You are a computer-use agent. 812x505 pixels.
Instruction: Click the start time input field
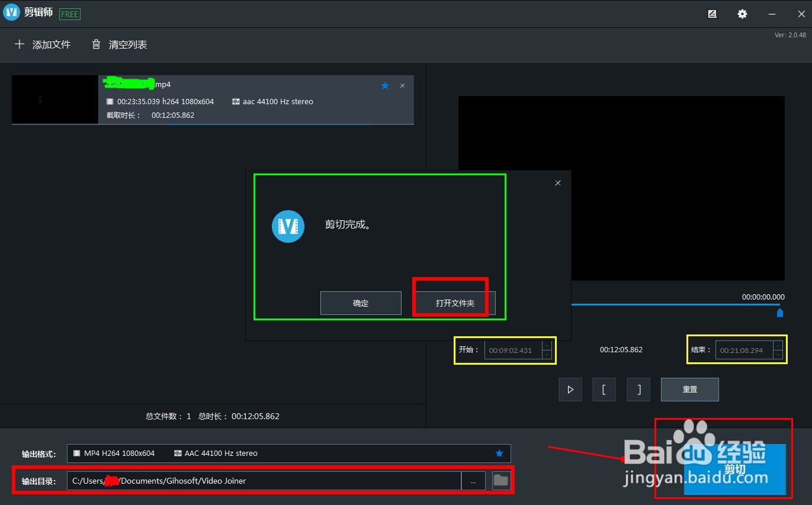[513, 350]
